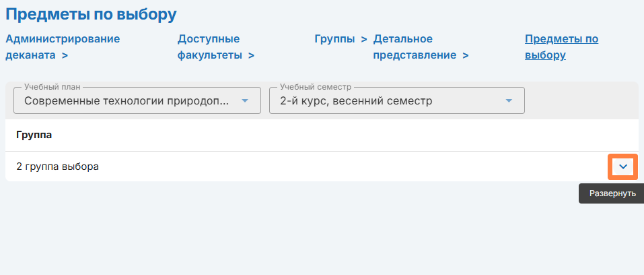This screenshot has height=275, width=644.
Task: Open the "Современные технологии природоп..." study plan selector
Action: pyautogui.click(x=127, y=101)
